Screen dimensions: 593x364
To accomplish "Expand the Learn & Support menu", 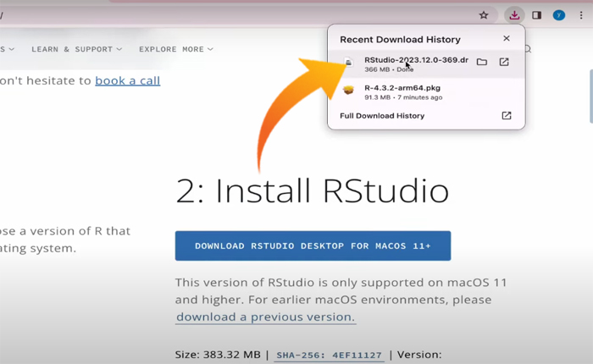I will pyautogui.click(x=76, y=49).
